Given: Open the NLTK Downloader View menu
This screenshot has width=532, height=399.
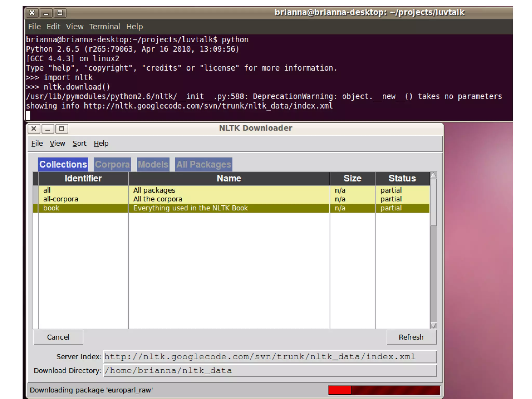Looking at the screenshot, I should [x=57, y=143].
